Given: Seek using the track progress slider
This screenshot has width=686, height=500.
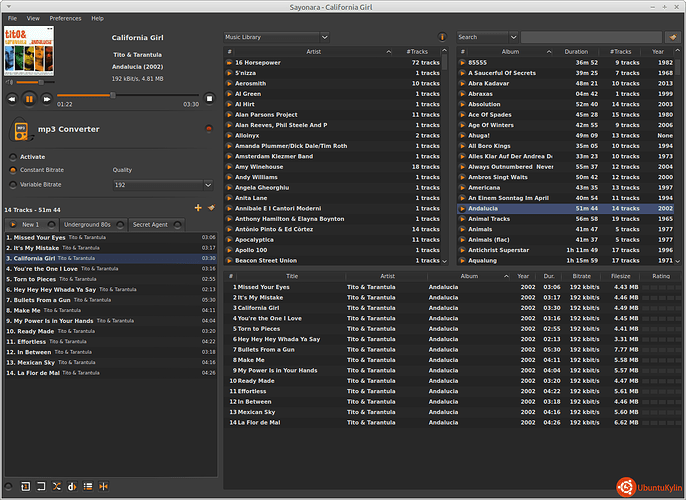Looking at the screenshot, I should (x=128, y=95).
